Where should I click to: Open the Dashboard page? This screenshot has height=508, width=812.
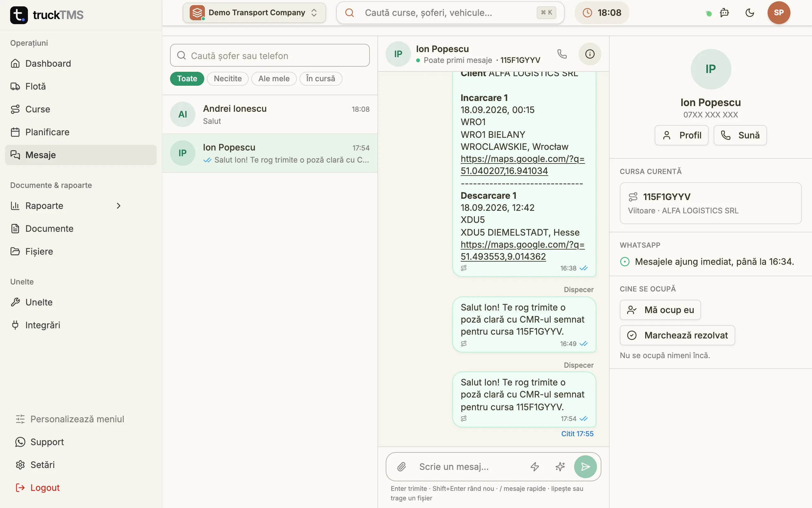tap(81, 63)
